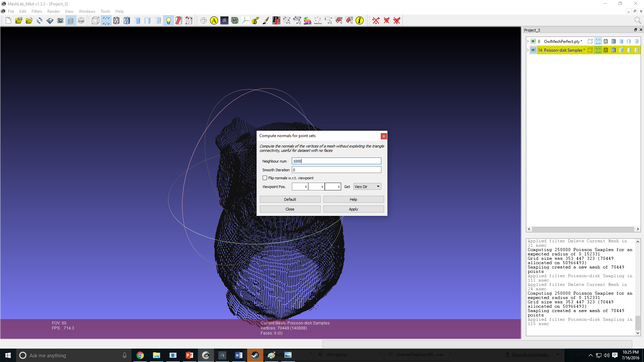Toggle Bounding Box render mode in toolbar
This screenshot has height=362, width=644.
[x=96, y=21]
